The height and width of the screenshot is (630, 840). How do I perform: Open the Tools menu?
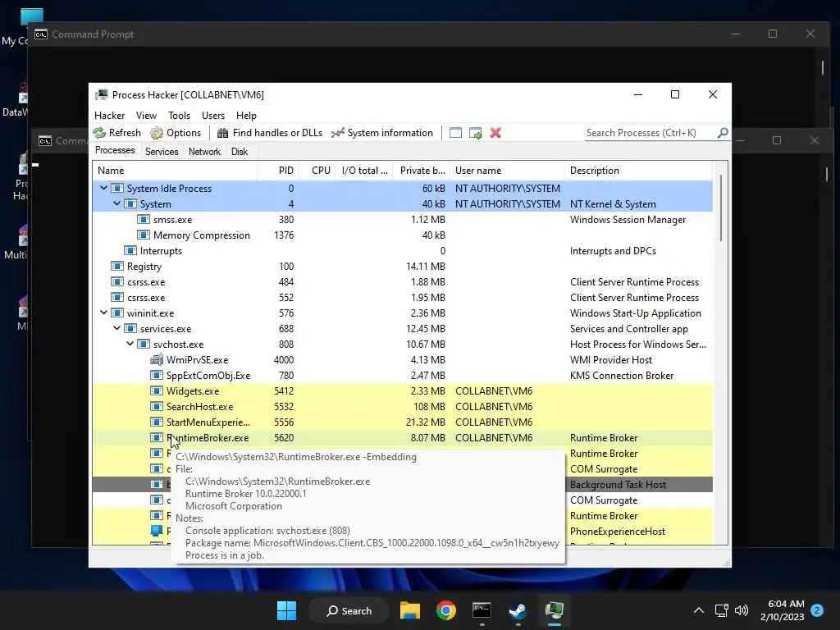pos(179,115)
